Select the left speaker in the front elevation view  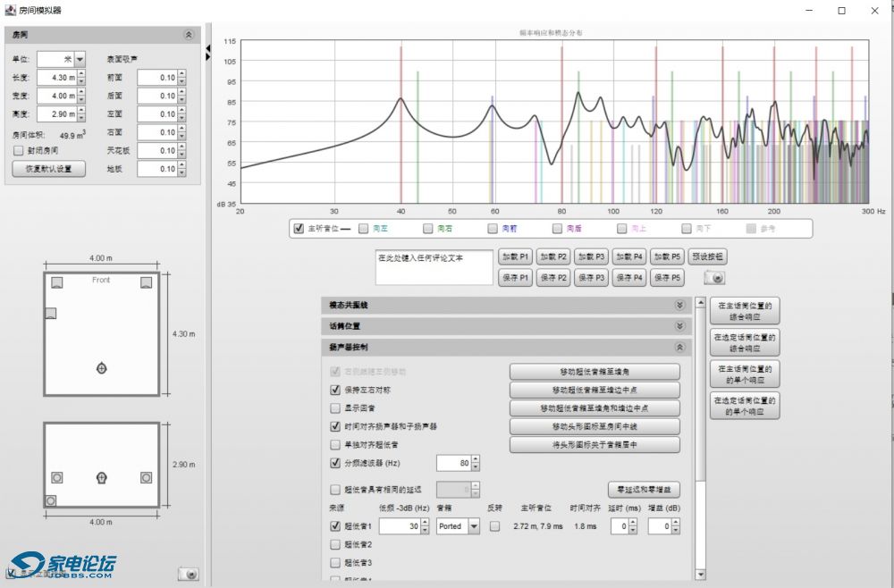(x=57, y=477)
